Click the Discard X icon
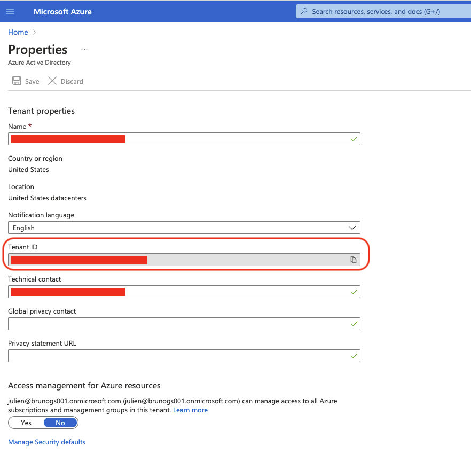471x476 pixels. [x=52, y=81]
